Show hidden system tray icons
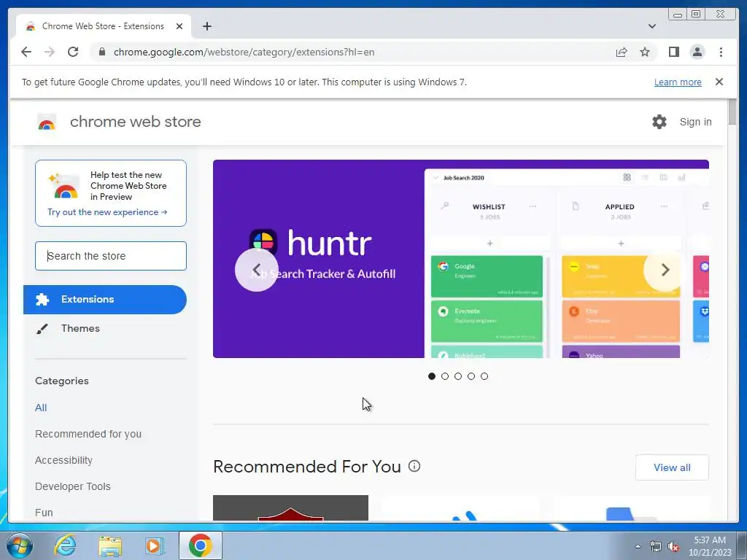The height and width of the screenshot is (560, 747). [x=638, y=546]
